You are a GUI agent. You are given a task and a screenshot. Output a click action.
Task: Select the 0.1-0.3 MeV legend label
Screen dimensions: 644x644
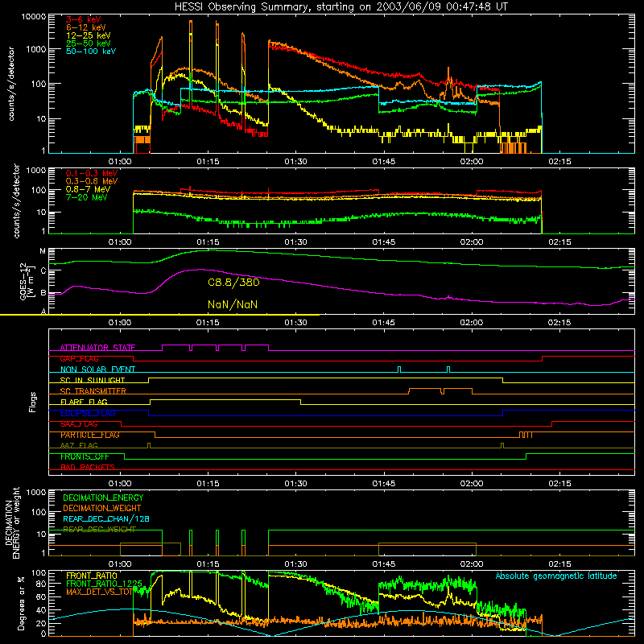click(x=92, y=173)
